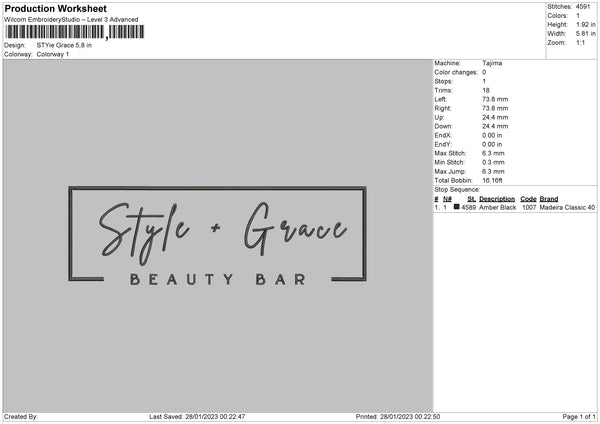Click the EndX value 0.00 in
Viewport: 600px width, 424px height.
492,135
